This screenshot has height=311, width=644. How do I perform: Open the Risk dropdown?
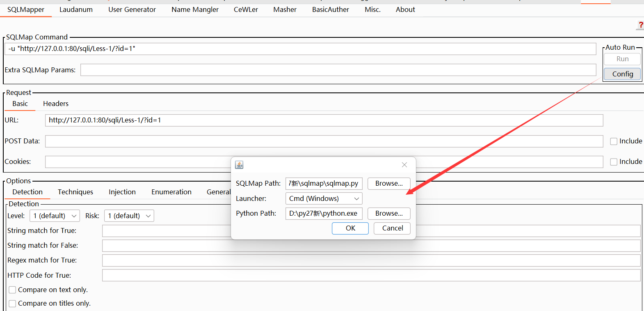click(x=129, y=216)
